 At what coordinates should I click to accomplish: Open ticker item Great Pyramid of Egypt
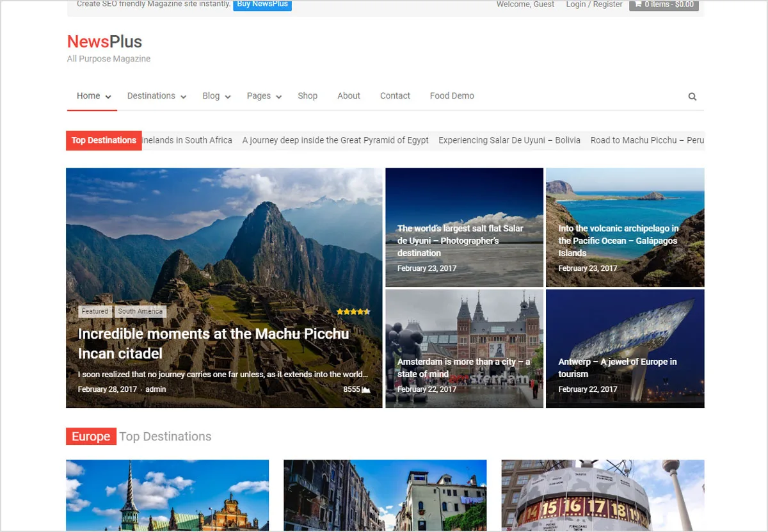[335, 140]
